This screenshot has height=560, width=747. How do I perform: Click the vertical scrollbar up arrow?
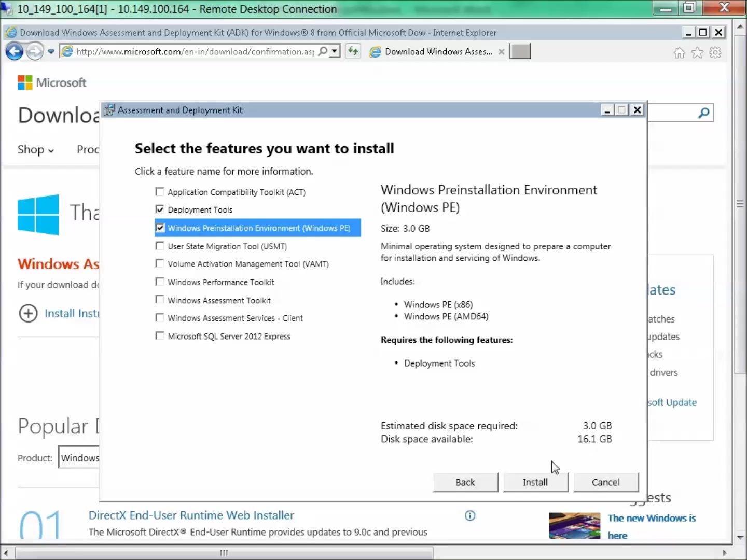pos(740,25)
